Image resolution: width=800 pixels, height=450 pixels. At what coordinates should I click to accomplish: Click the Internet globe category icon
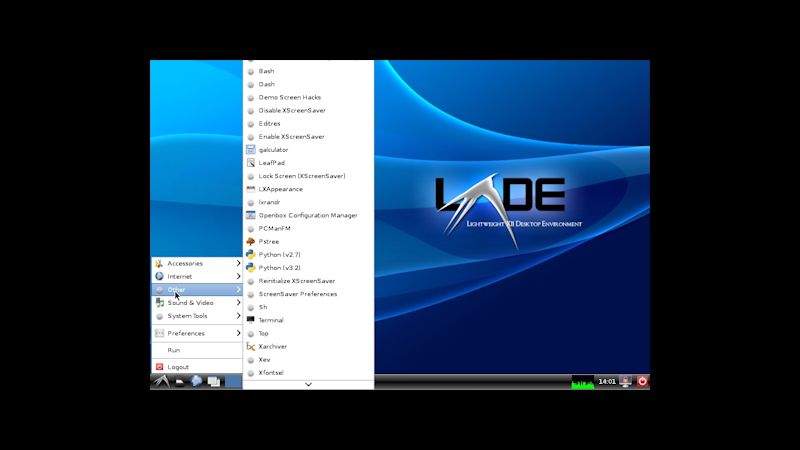pyautogui.click(x=159, y=276)
